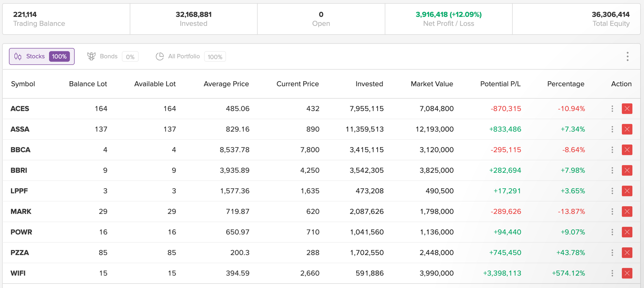Click ACES potential loss -870,315
Viewport: 644px width, 288px height.
click(506, 109)
